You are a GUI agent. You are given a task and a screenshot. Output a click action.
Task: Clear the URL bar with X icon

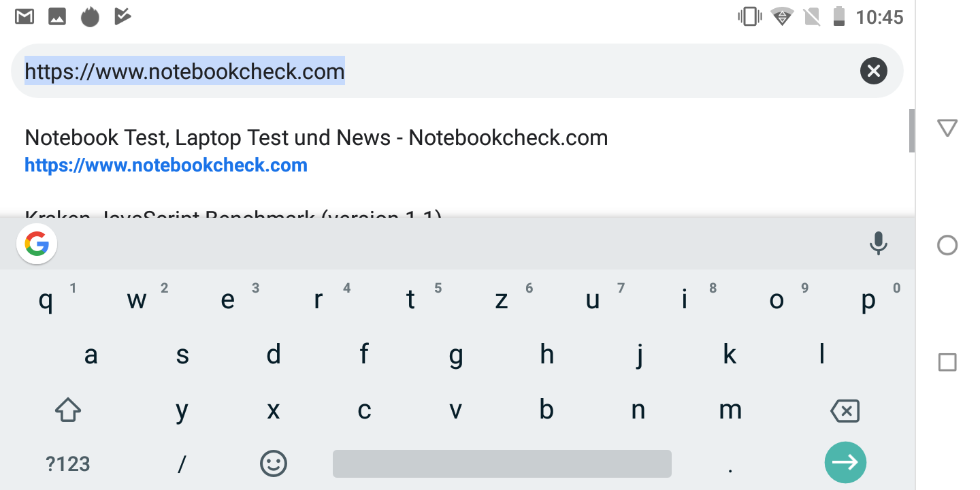tap(873, 71)
